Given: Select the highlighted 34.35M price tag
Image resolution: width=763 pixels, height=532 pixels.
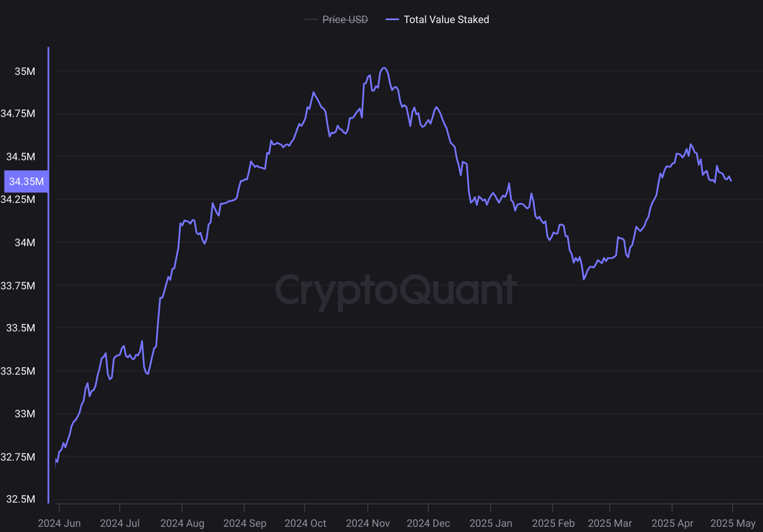Looking at the screenshot, I should (x=25, y=181).
